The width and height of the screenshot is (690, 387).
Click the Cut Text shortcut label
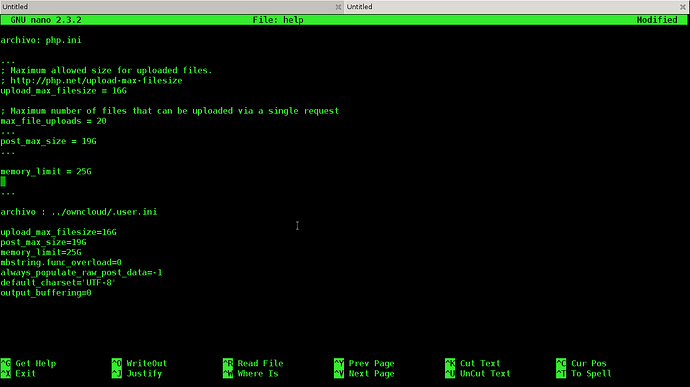tap(480, 364)
